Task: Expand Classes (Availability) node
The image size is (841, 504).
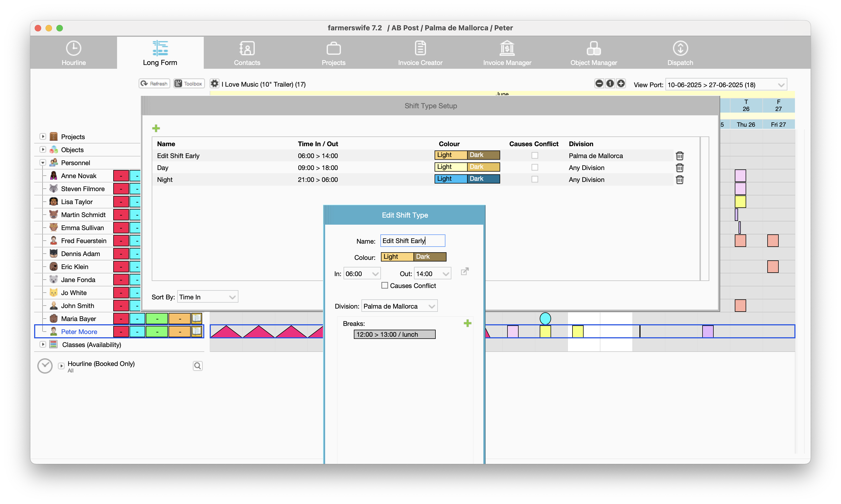Action: (x=43, y=344)
